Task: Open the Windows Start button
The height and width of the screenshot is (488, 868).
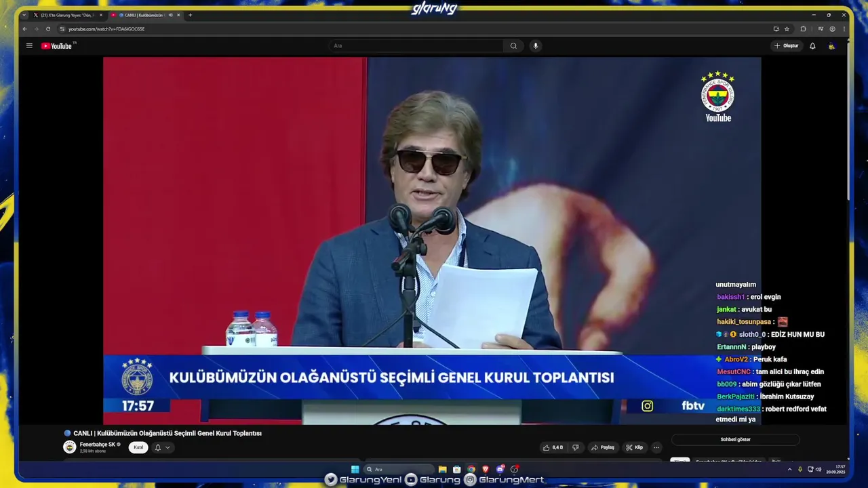Action: [355, 469]
